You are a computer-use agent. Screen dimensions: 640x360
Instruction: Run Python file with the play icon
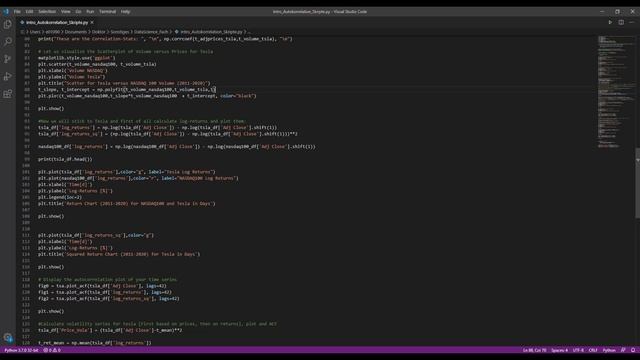[x=610, y=22]
